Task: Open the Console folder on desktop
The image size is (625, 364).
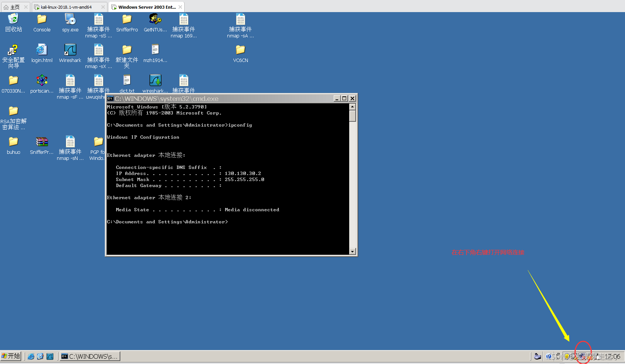Action: click(x=42, y=23)
